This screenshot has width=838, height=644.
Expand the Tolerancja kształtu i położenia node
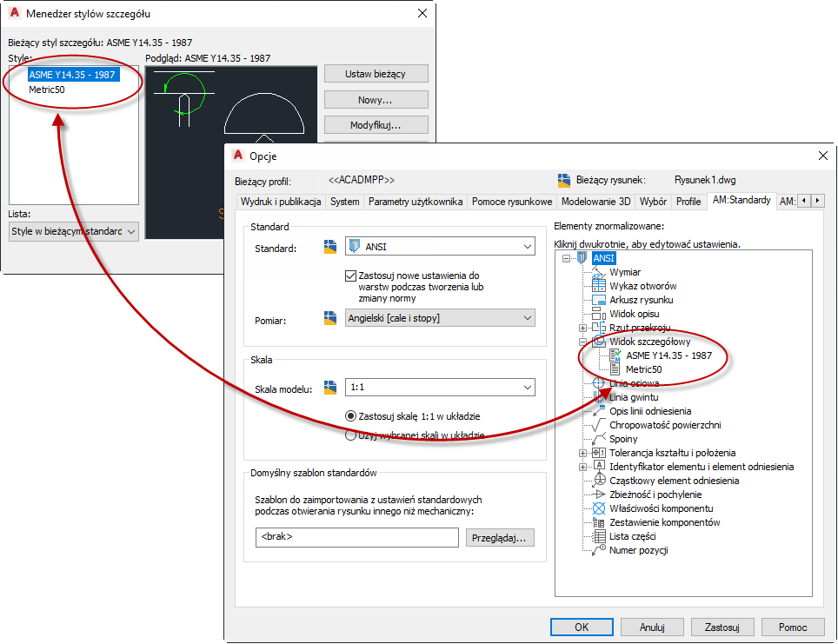pos(582,453)
